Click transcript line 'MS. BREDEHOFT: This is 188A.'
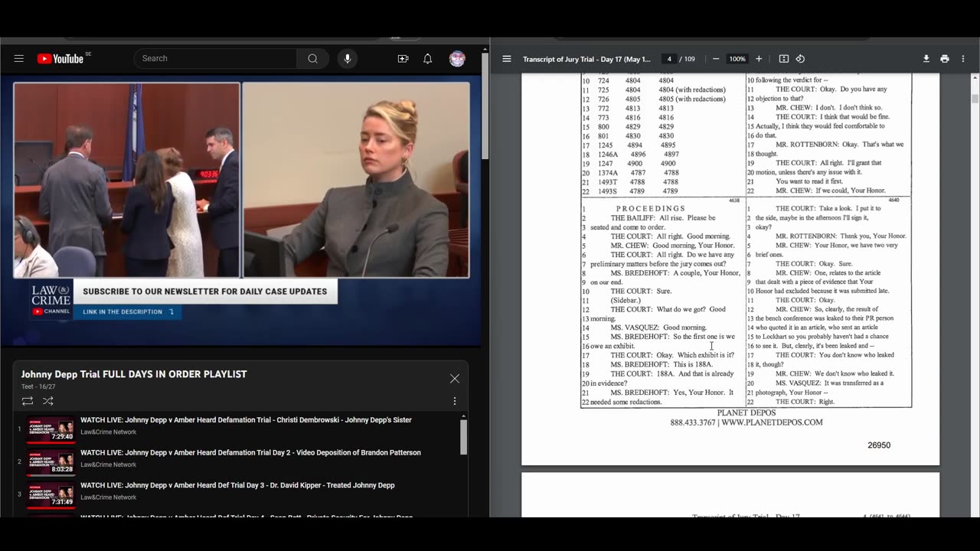Viewport: 980px width, 551px height. 661,364
